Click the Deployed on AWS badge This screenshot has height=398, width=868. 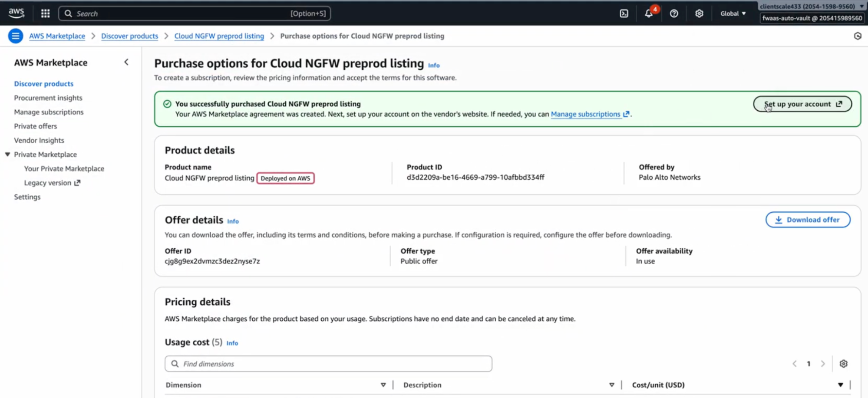[x=285, y=178]
